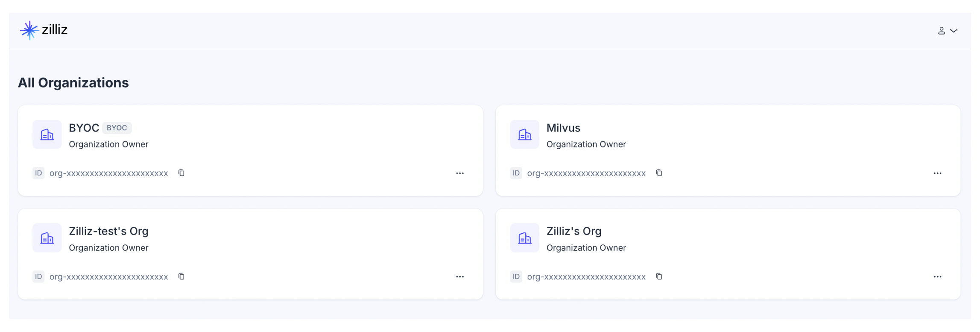
Task: Open the ellipsis menu on BYOC card
Action: 459,173
